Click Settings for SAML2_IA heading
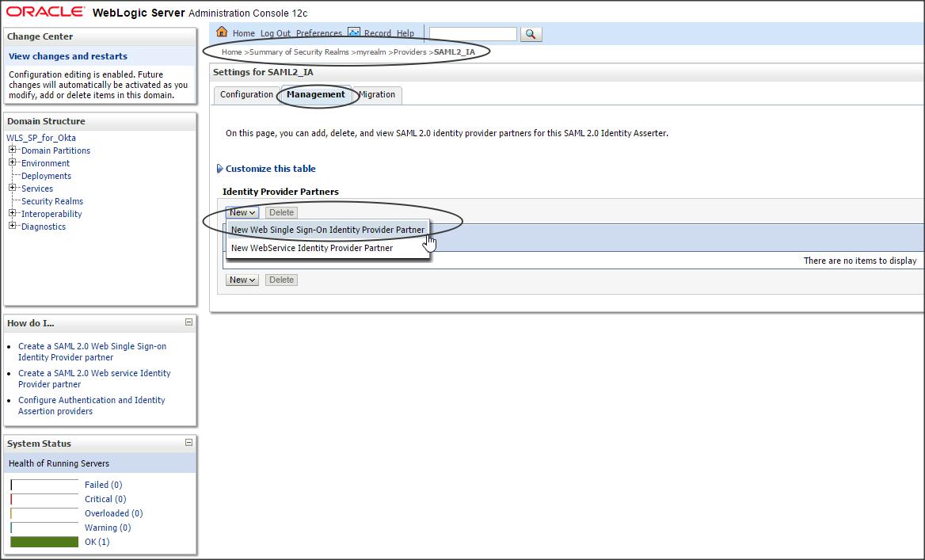925x560 pixels. click(263, 72)
